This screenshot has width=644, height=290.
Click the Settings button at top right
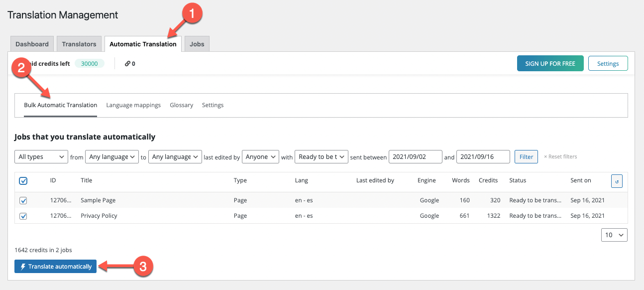click(608, 64)
